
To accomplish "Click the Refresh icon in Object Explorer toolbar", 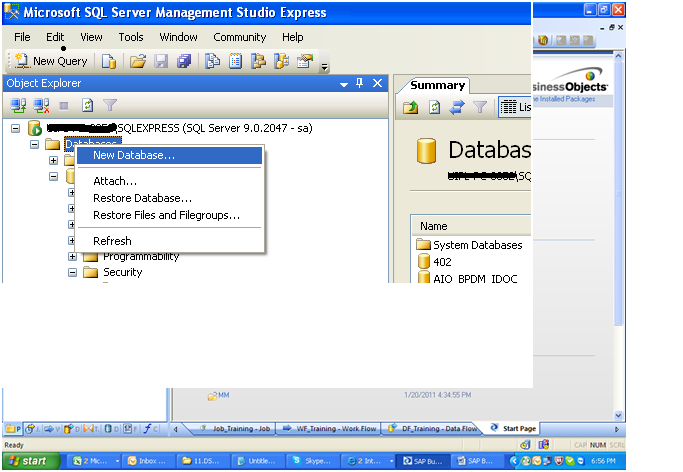I will click(88, 105).
